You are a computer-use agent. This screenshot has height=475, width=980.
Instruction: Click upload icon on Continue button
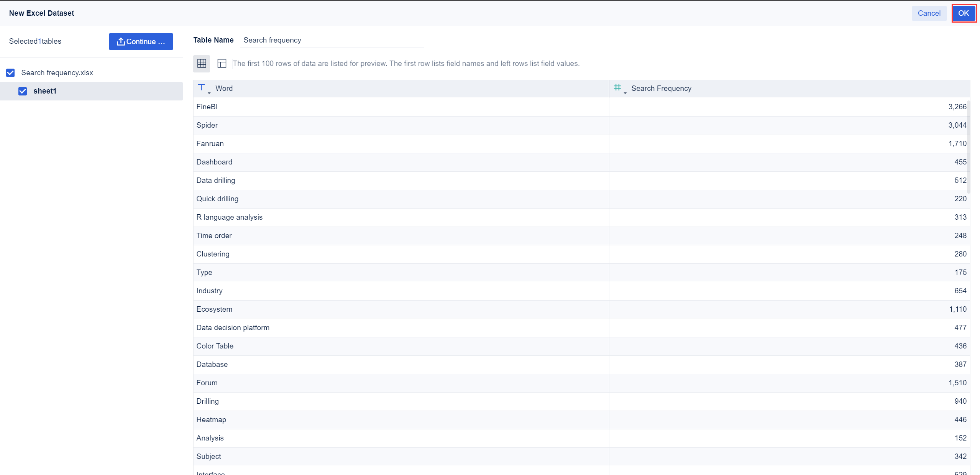coord(121,41)
